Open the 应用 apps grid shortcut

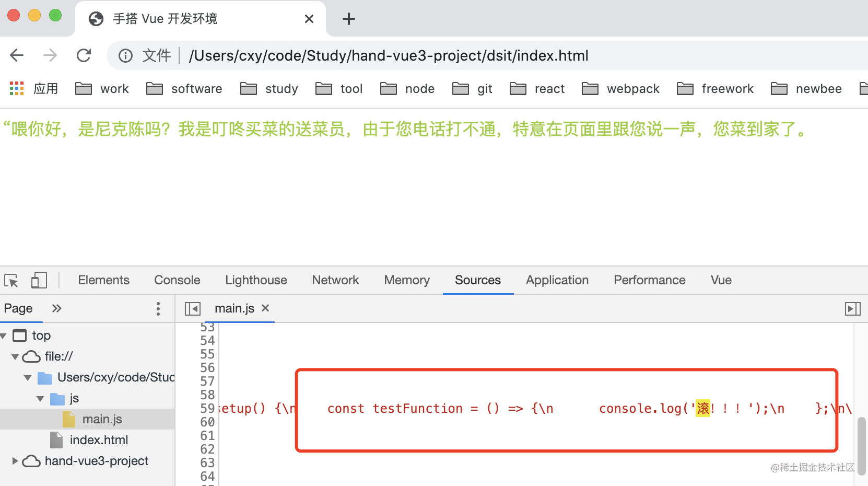33,88
